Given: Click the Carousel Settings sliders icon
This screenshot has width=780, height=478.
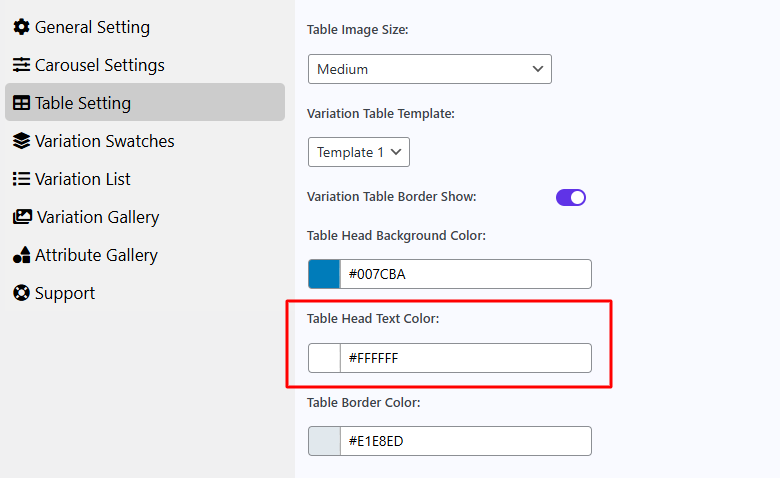Looking at the screenshot, I should tap(21, 65).
